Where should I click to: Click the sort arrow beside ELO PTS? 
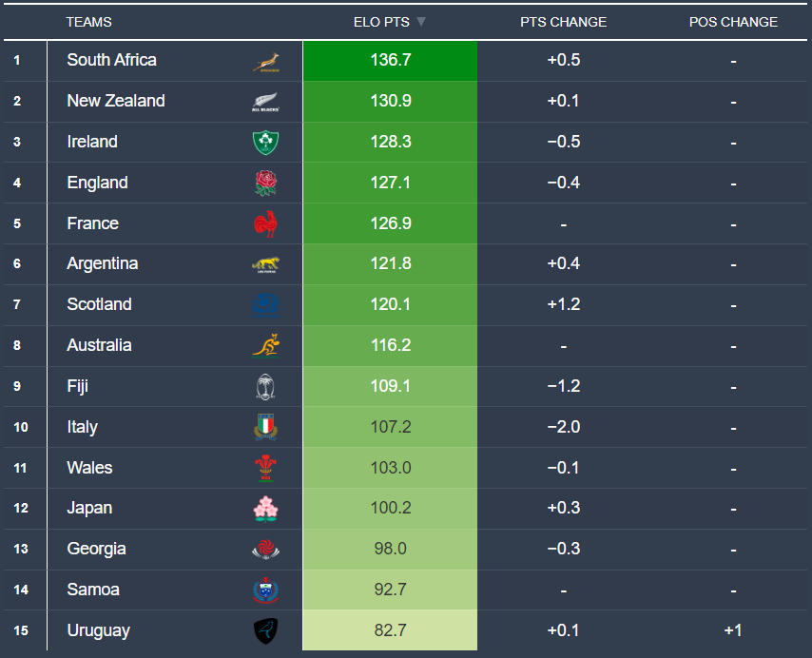point(421,22)
